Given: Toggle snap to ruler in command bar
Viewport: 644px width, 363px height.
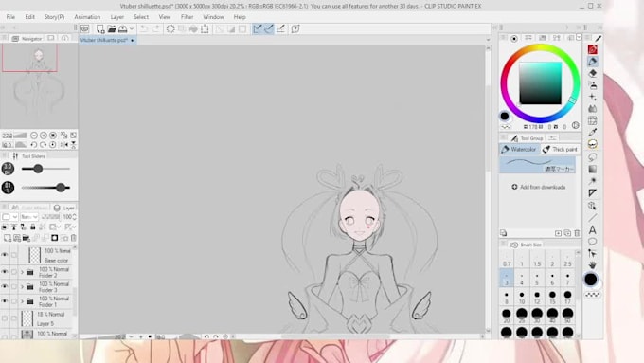Looking at the screenshot, I should (x=257, y=28).
